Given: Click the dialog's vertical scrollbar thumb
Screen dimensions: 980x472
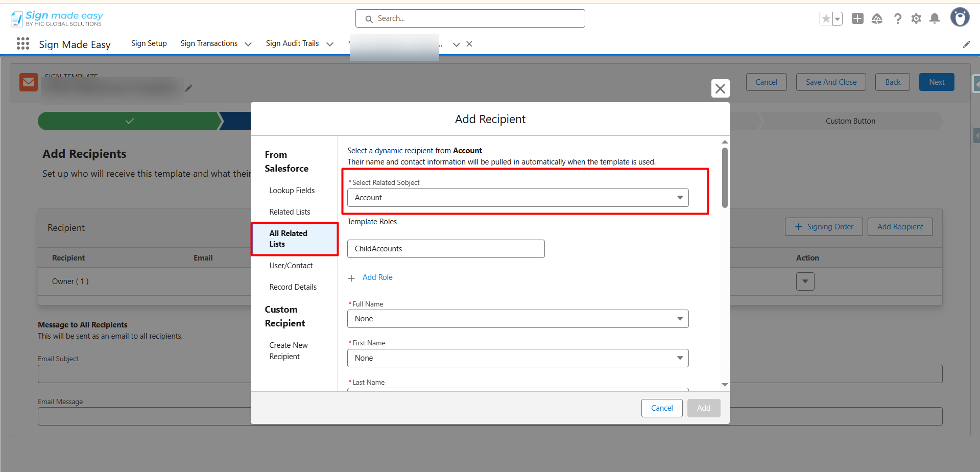Looking at the screenshot, I should point(725,177).
